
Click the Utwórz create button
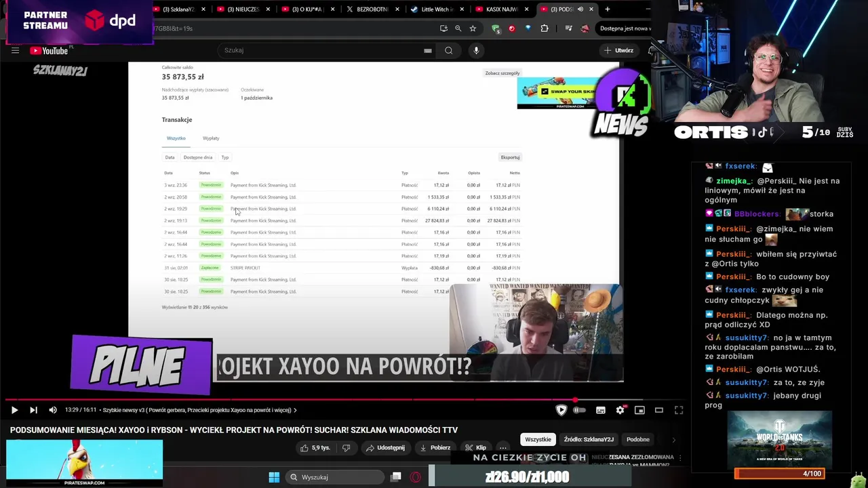pyautogui.click(x=618, y=50)
